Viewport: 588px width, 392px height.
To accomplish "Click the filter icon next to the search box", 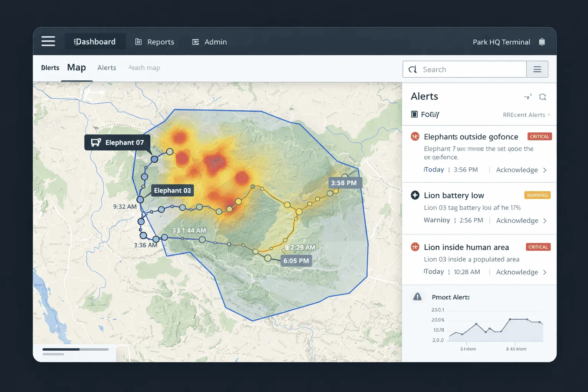I will [x=537, y=69].
